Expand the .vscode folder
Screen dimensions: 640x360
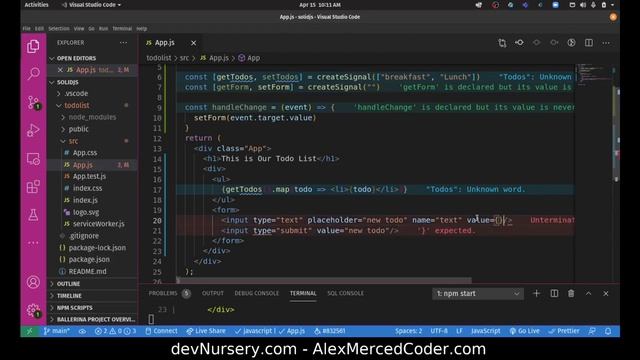point(76,93)
